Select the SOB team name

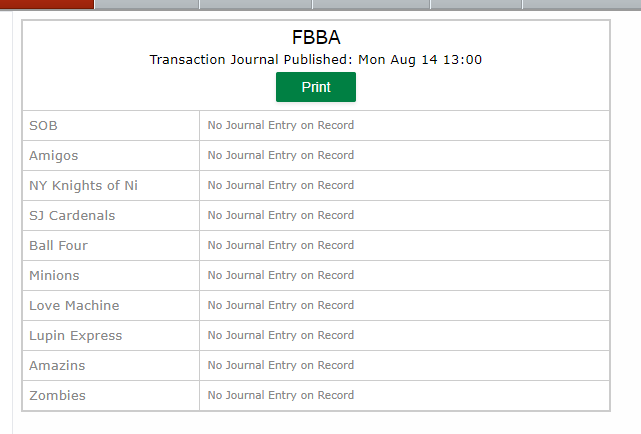coord(43,125)
